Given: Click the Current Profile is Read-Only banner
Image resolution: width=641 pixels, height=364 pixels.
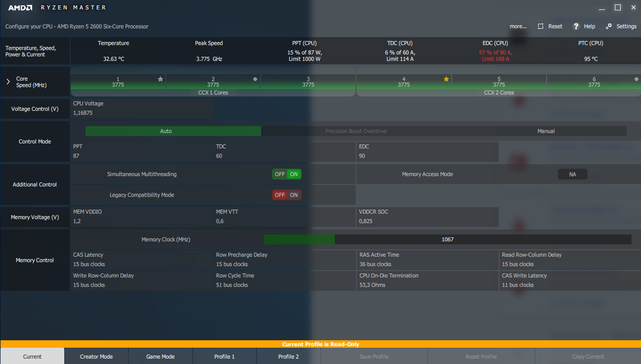Looking at the screenshot, I should pos(320,344).
